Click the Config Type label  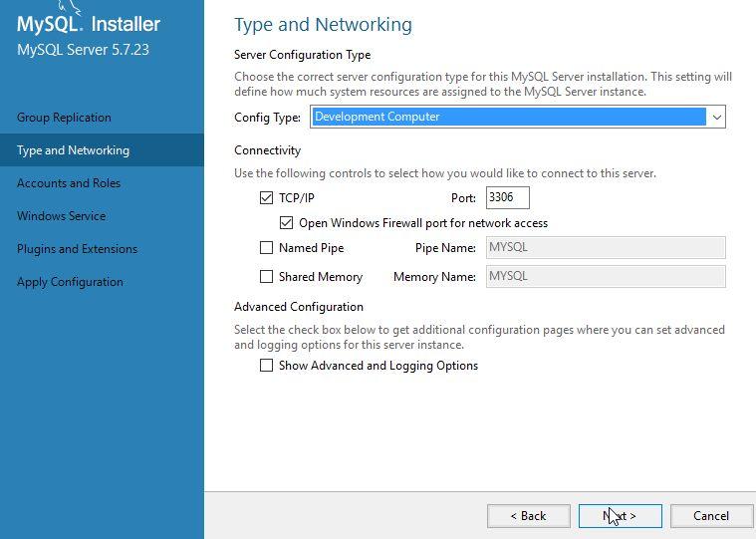[267, 118]
